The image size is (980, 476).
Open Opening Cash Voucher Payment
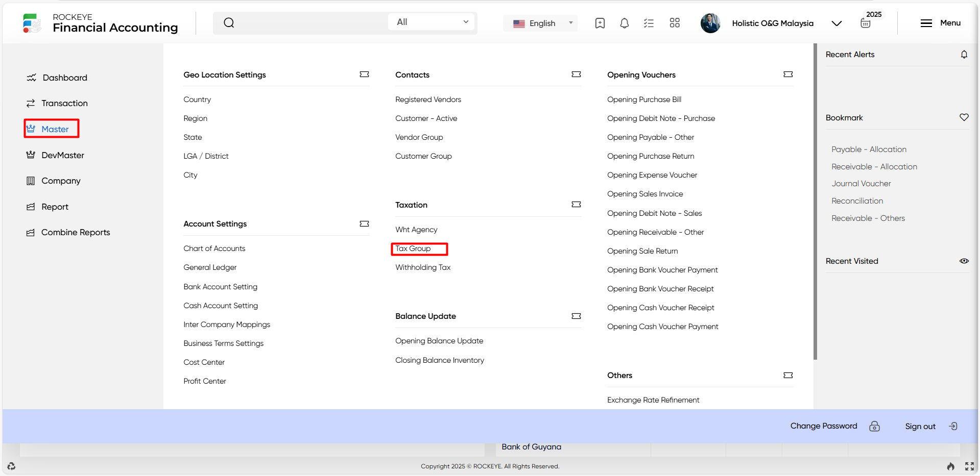(x=662, y=327)
